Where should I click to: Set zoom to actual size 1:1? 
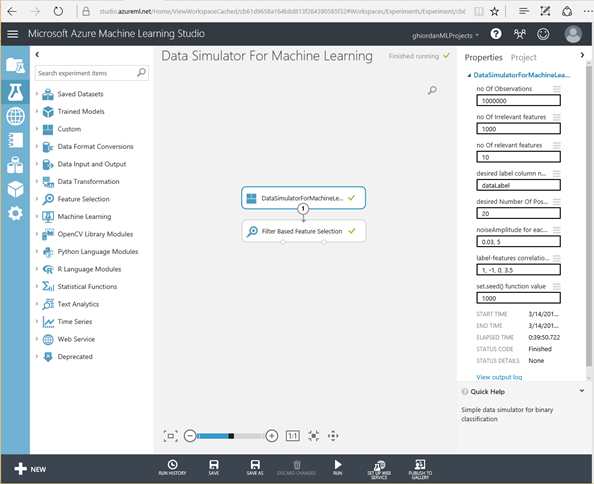pos(292,436)
